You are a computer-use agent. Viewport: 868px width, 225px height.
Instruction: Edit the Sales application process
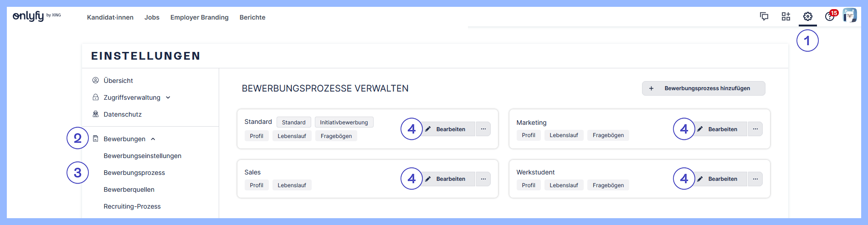pos(450,179)
